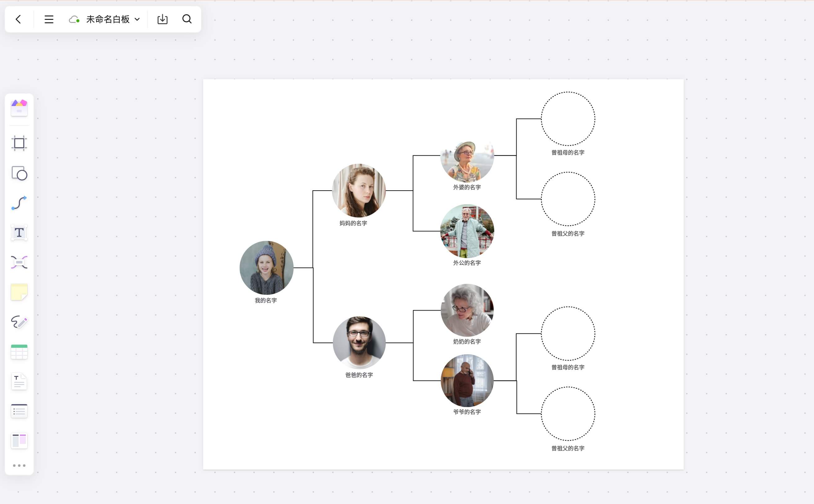The width and height of the screenshot is (814, 504).
Task: Click the 爸爸的名字 man photo
Action: 359,343
